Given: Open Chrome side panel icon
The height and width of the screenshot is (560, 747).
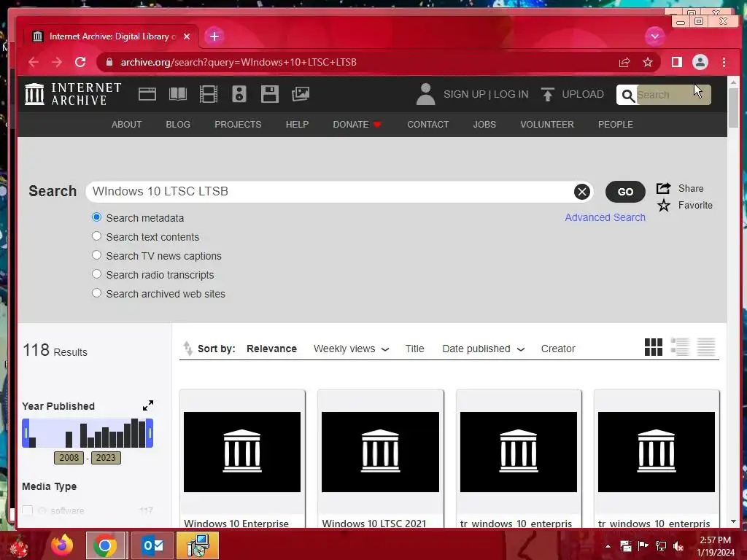Looking at the screenshot, I should coord(676,62).
